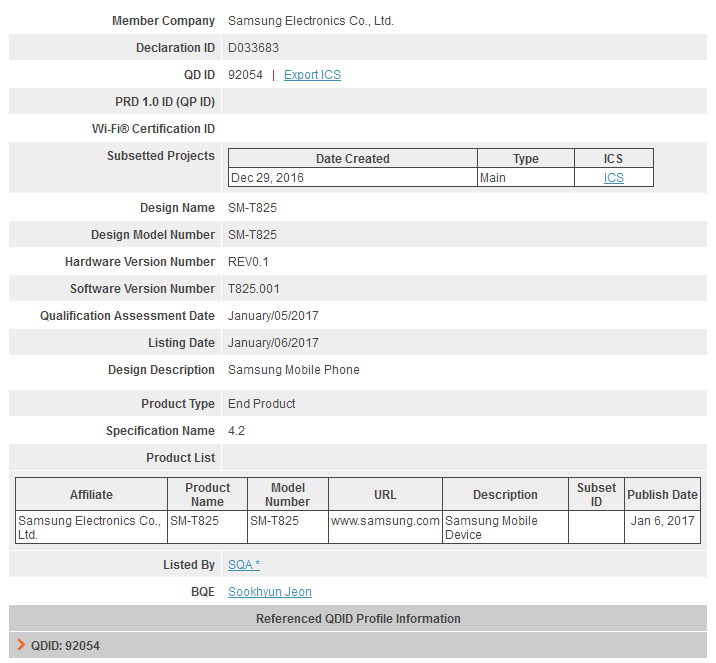Click the PRD 1.0 ID (QP ID) label
Viewport: 716px width, 663px height.
tap(165, 102)
